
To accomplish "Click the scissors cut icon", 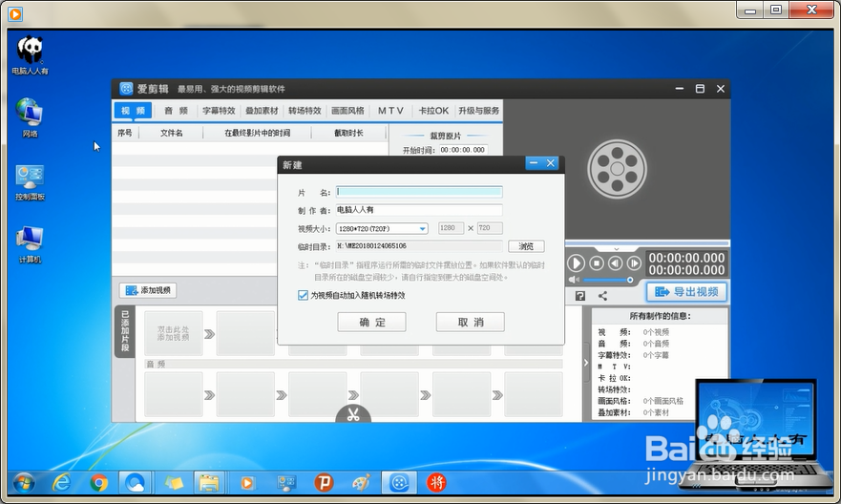I will pos(353,414).
